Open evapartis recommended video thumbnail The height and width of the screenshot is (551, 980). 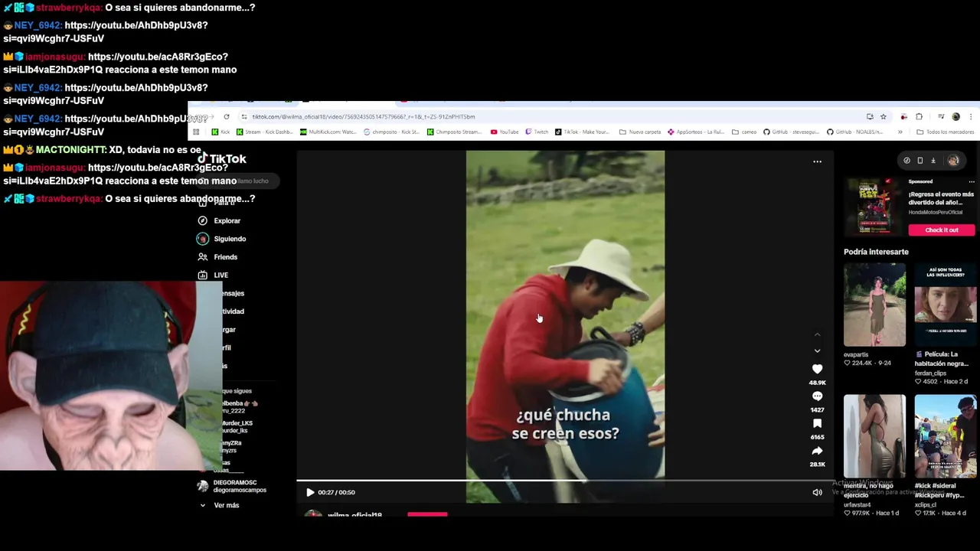click(x=874, y=305)
